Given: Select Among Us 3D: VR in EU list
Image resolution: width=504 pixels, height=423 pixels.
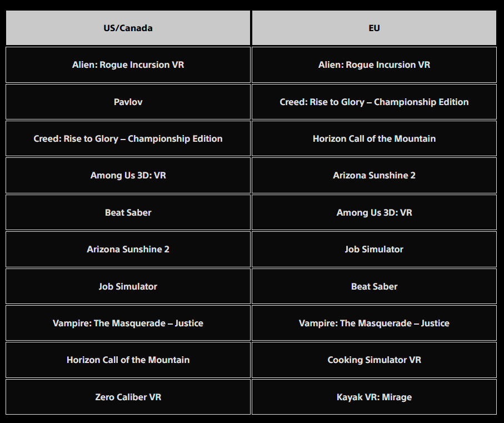Looking at the screenshot, I should click(x=374, y=212).
